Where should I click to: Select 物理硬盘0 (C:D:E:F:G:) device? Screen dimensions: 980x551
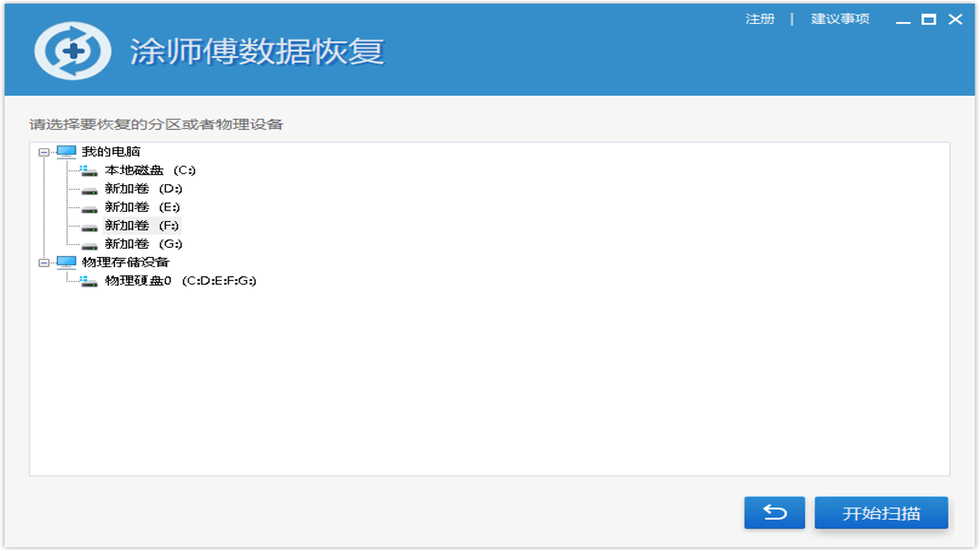[180, 280]
